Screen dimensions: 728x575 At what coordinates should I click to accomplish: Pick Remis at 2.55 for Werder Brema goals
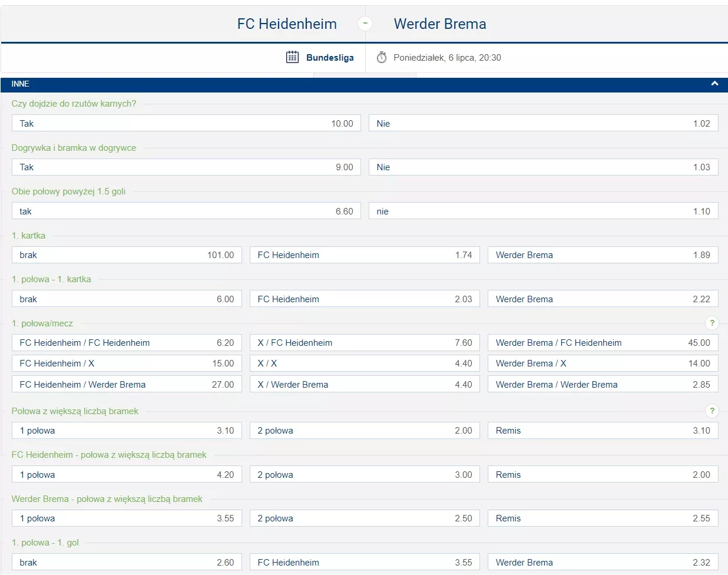point(603,518)
